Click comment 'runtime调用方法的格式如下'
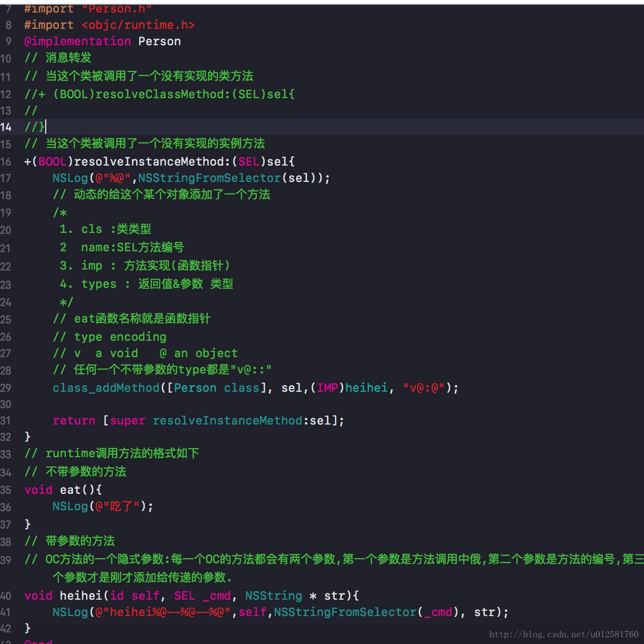 [x=122, y=453]
